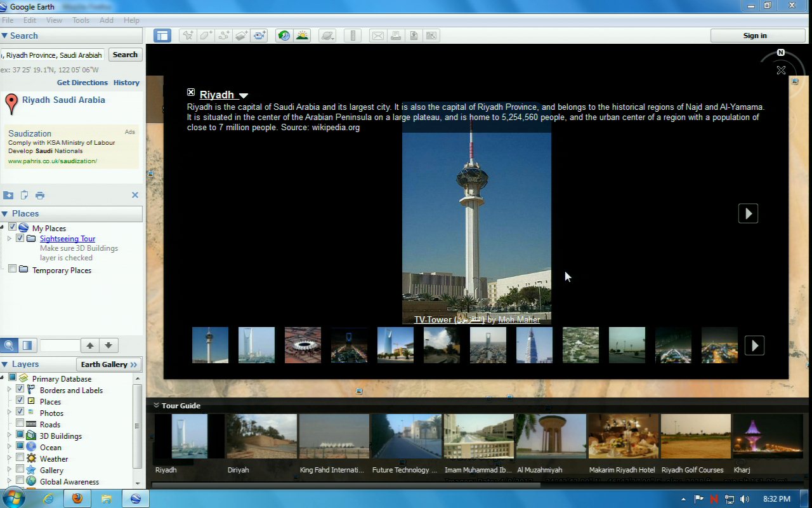812x508 pixels.
Task: Check the Temporary Places checkbox
Action: pyautogui.click(x=12, y=269)
